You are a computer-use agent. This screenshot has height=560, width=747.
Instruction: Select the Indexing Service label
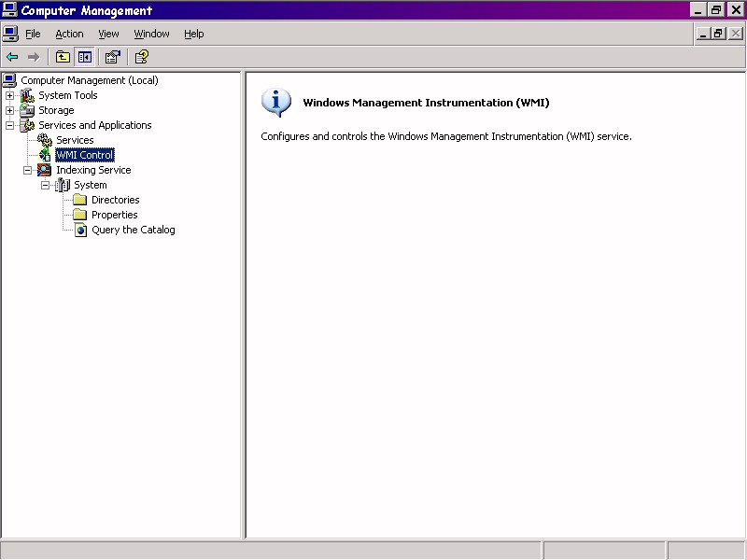pos(93,170)
